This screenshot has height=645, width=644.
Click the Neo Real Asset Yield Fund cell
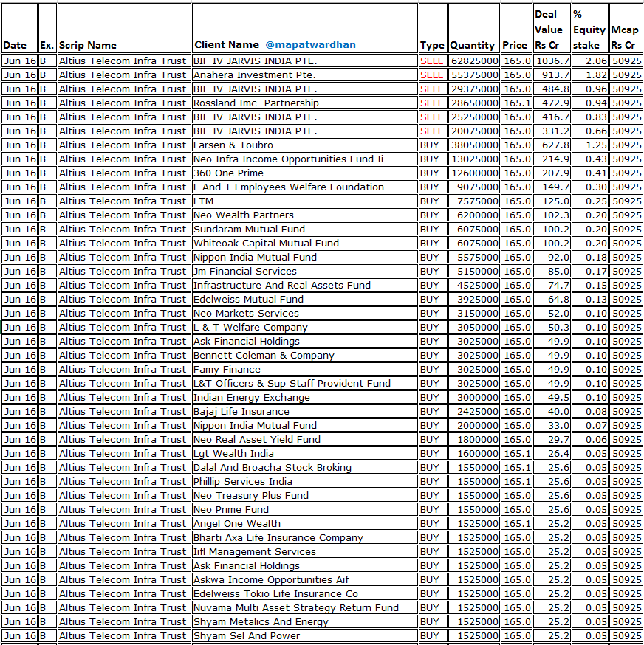click(x=305, y=439)
